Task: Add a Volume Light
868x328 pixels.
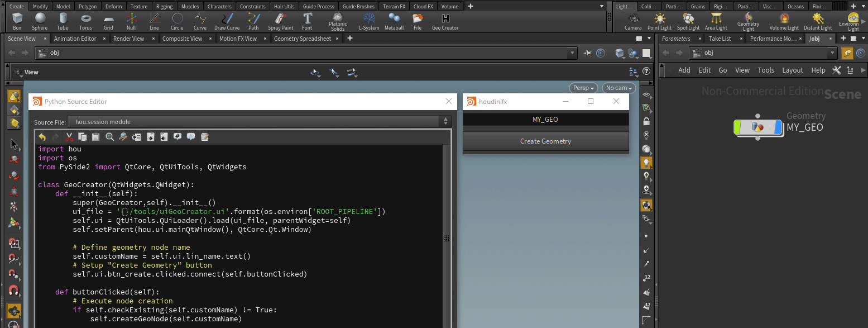Action: 784,21
